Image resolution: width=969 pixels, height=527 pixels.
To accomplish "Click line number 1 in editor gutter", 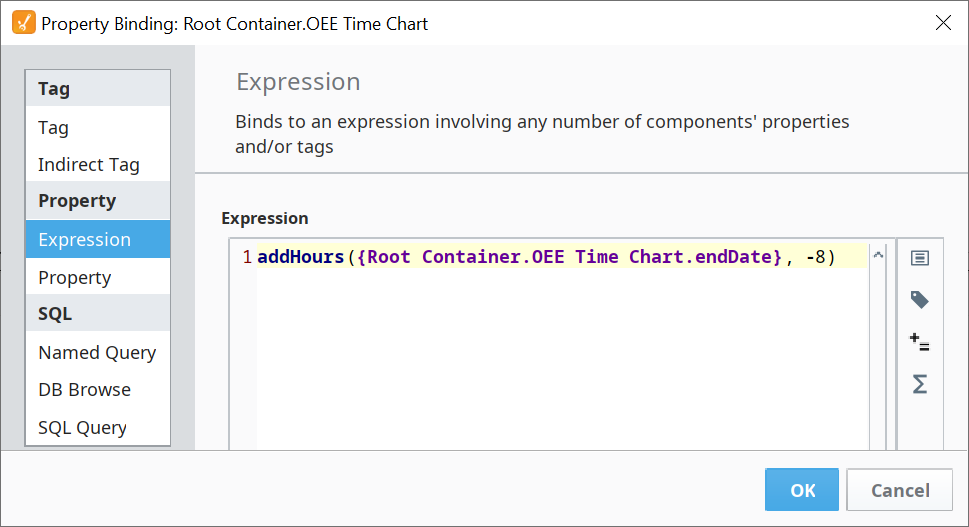I will (246, 257).
